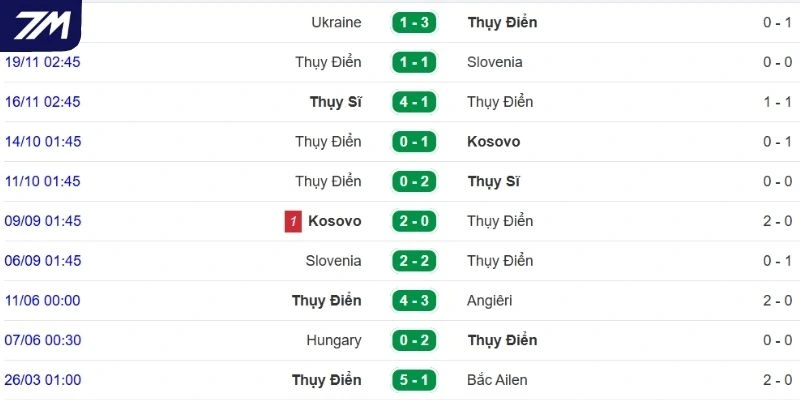
Task: Select the Bắc Ailen team name
Action: click(x=497, y=380)
